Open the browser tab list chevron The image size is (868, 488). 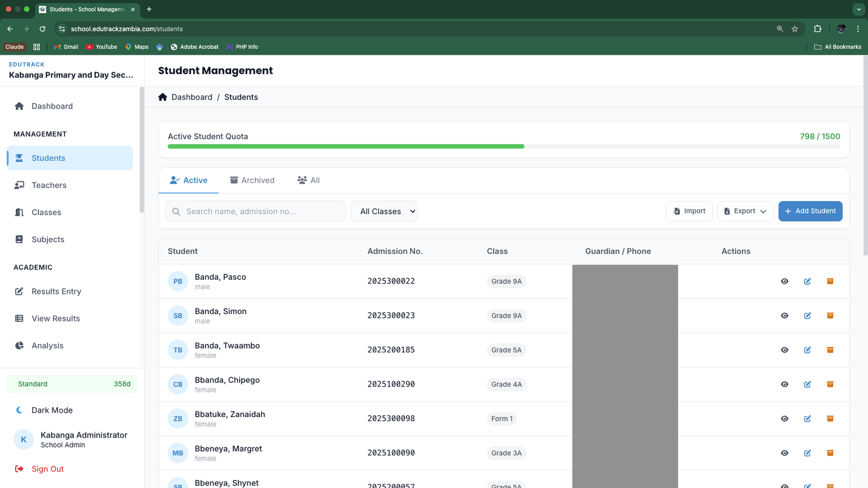(858, 9)
